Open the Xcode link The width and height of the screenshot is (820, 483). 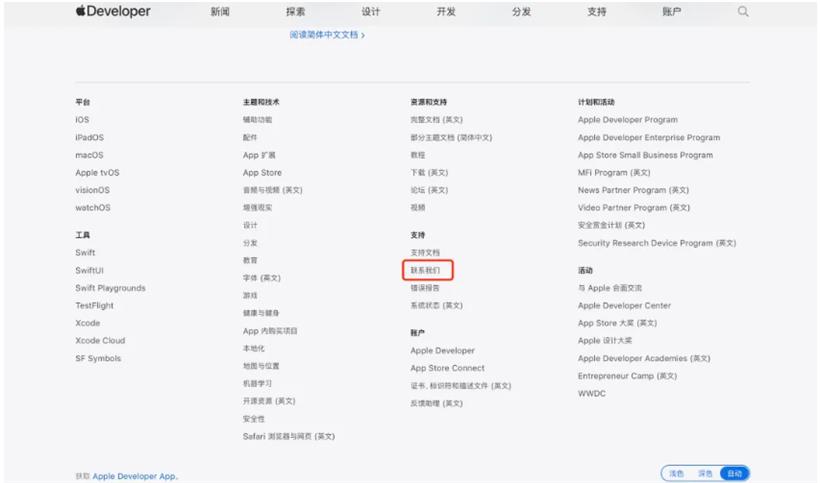pos(87,323)
